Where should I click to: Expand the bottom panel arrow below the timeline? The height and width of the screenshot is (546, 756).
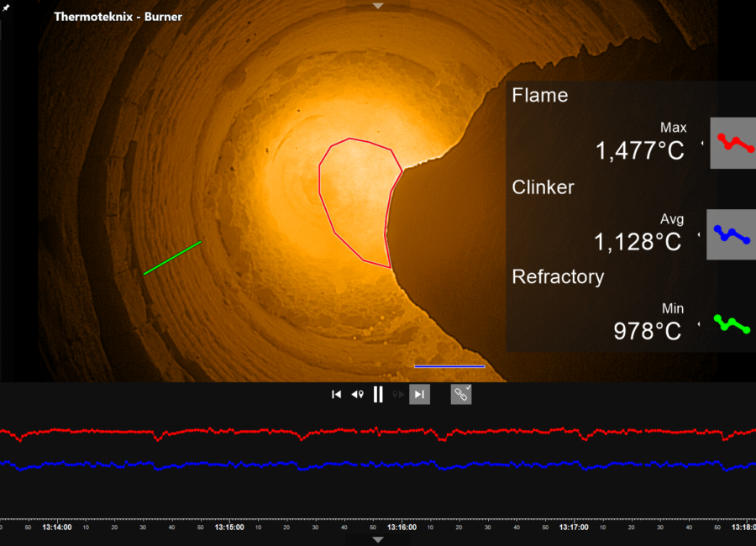click(378, 539)
